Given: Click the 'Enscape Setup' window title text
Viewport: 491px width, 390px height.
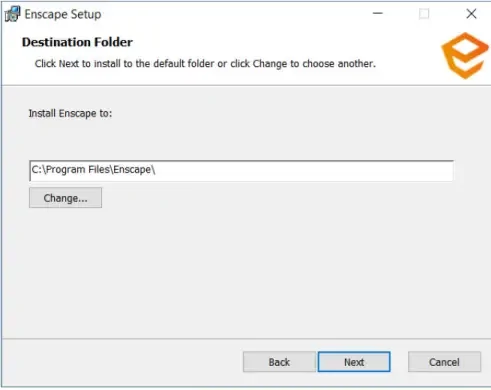Looking at the screenshot, I should click(63, 14).
